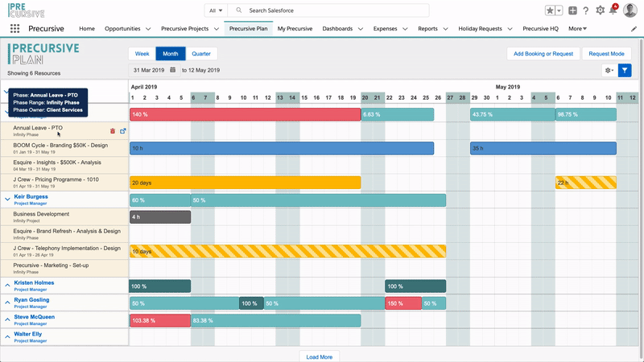Open Steve McQueen resource link

pyautogui.click(x=34, y=317)
